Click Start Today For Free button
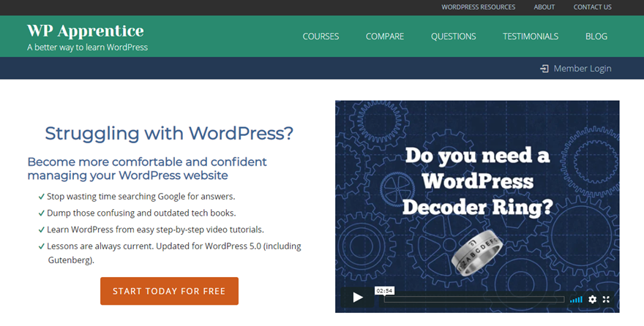The height and width of the screenshot is (326, 644). [169, 291]
